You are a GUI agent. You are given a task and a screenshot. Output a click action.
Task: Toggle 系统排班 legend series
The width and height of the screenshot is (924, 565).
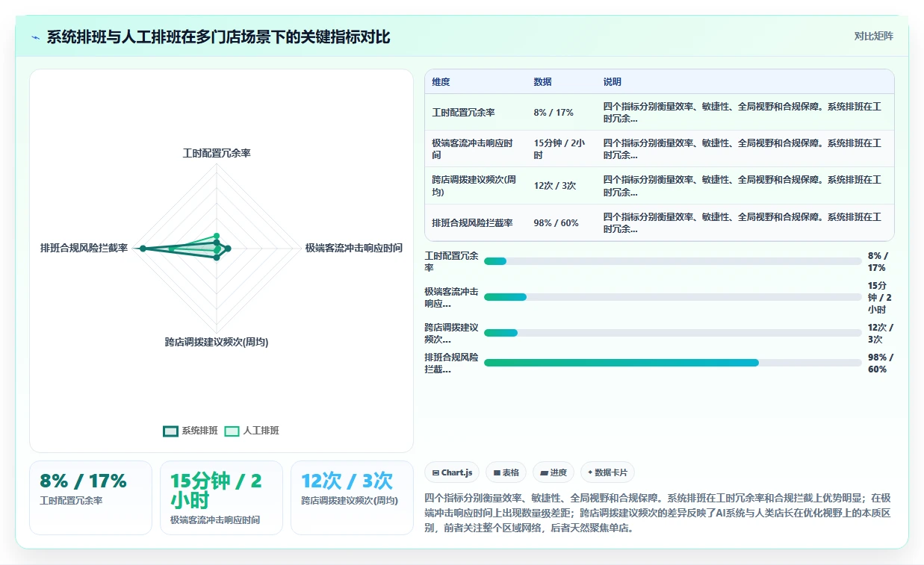(x=190, y=431)
